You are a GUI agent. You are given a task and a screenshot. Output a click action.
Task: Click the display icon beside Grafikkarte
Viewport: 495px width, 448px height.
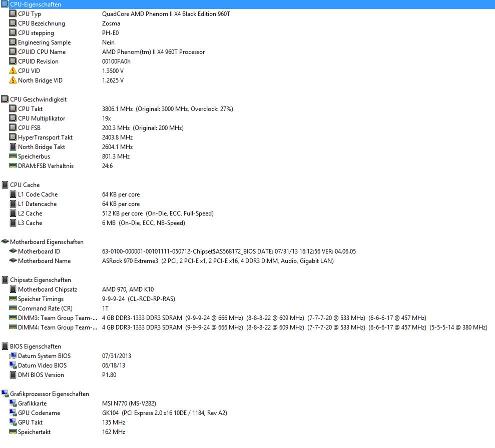[13, 403]
